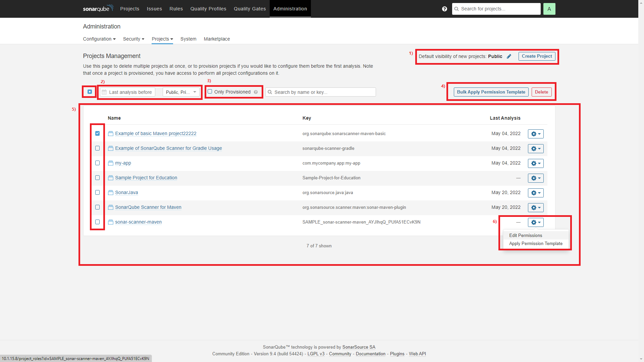Click the project icon beside Sample Project for Education
This screenshot has height=362, width=644.
pyautogui.click(x=111, y=178)
